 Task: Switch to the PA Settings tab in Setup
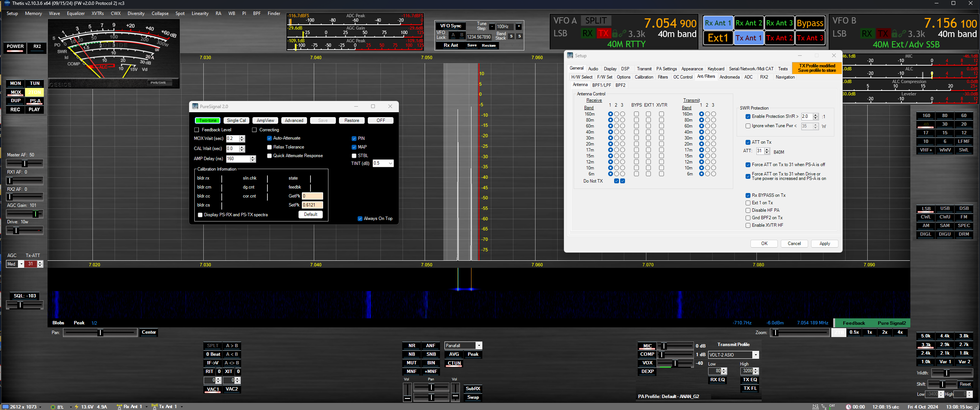click(x=667, y=69)
